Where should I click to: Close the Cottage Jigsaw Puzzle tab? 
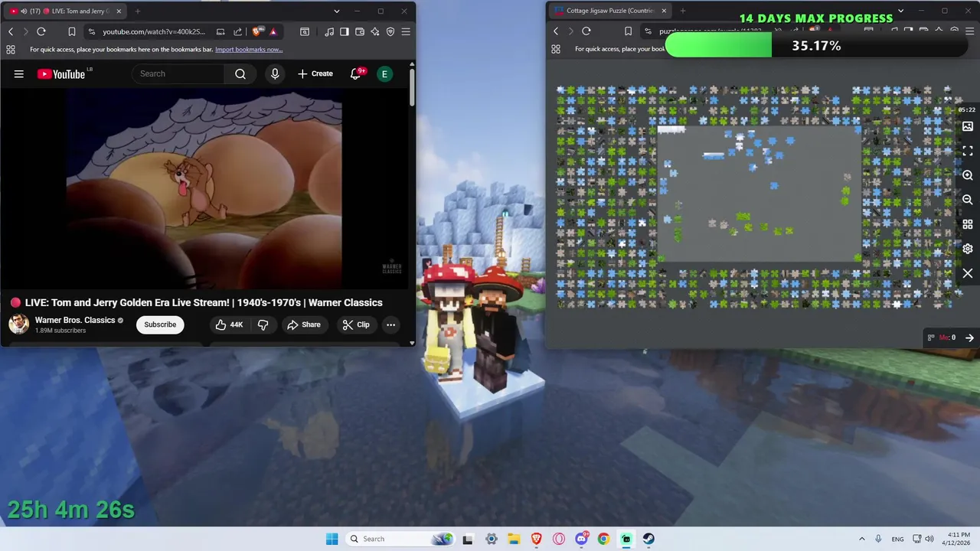tap(664, 11)
